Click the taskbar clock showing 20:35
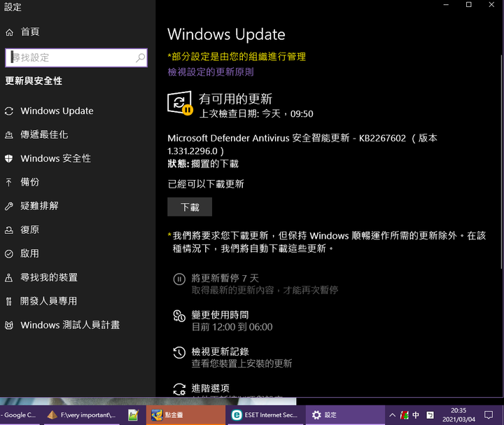Screen dimensions: 504x425 (458, 415)
